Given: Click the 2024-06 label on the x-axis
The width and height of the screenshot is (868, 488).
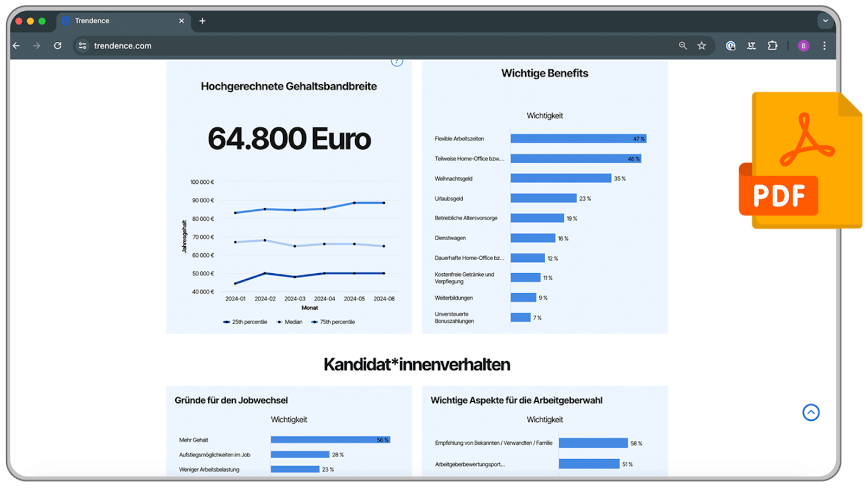Looking at the screenshot, I should pos(384,299).
